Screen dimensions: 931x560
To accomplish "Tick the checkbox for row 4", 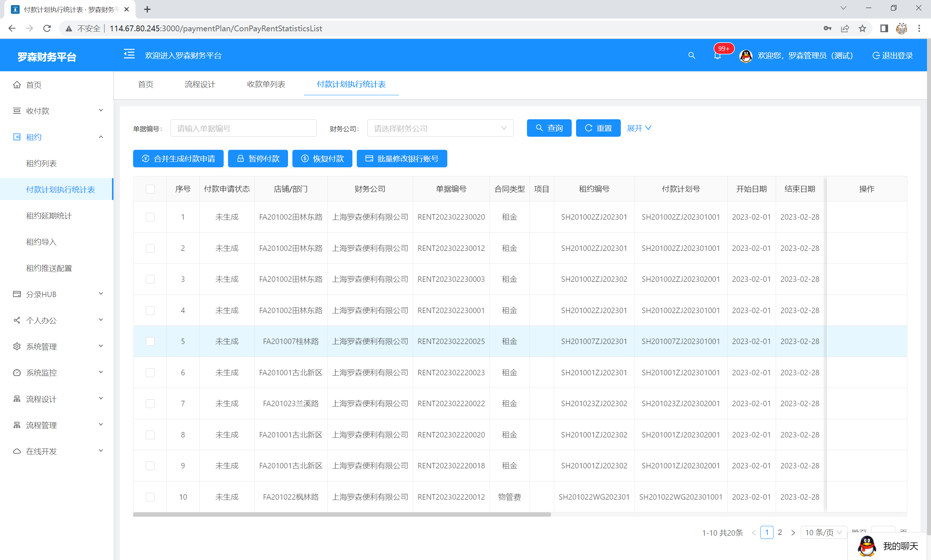I will click(150, 311).
